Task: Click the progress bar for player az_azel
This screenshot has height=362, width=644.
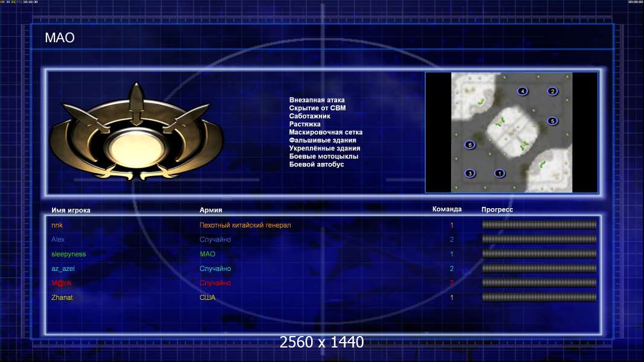Action: click(539, 268)
